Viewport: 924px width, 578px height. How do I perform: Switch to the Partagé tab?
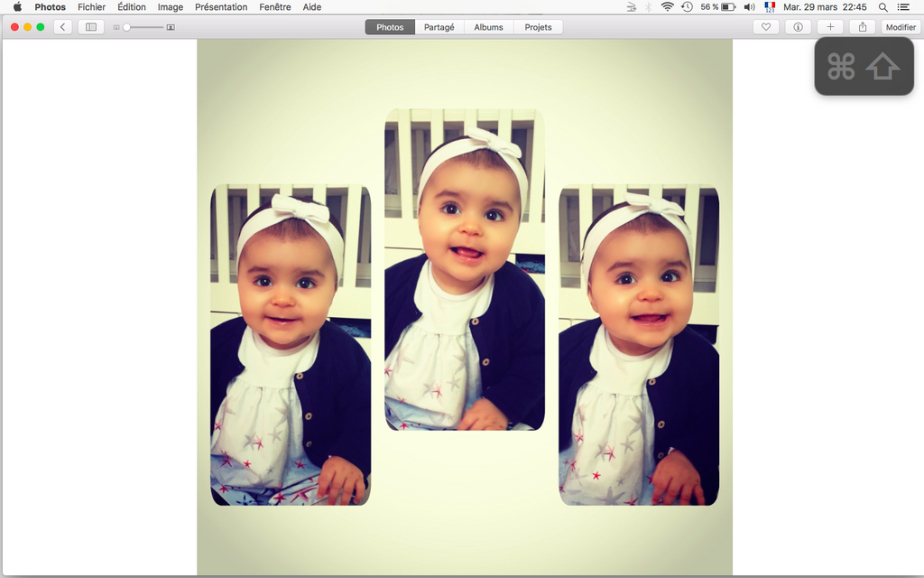pos(439,27)
